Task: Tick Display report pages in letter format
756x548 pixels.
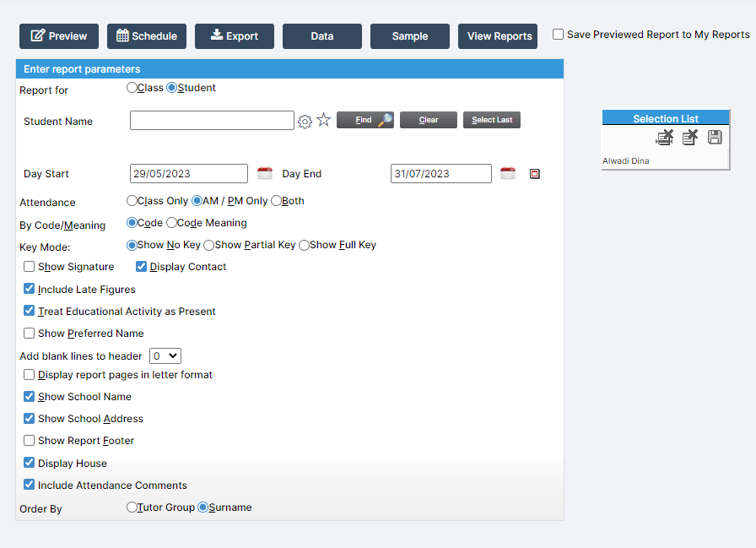Action: coord(29,374)
